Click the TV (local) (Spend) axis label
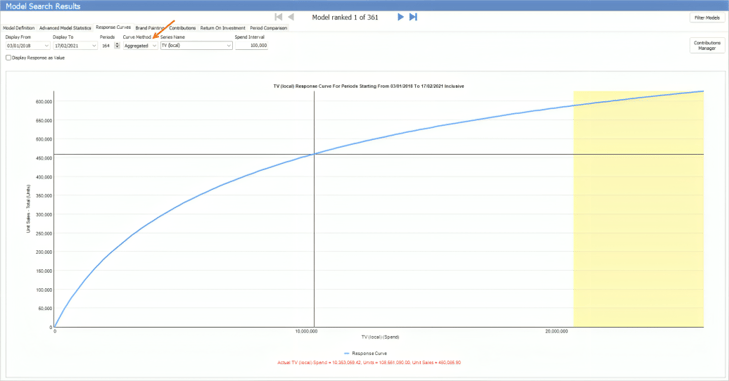729x381 pixels. 380,337
